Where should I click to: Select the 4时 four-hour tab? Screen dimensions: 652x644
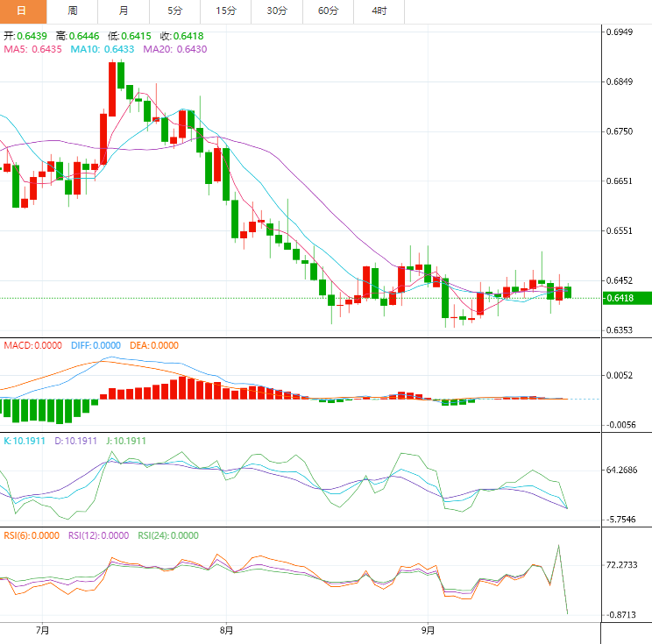(x=379, y=11)
